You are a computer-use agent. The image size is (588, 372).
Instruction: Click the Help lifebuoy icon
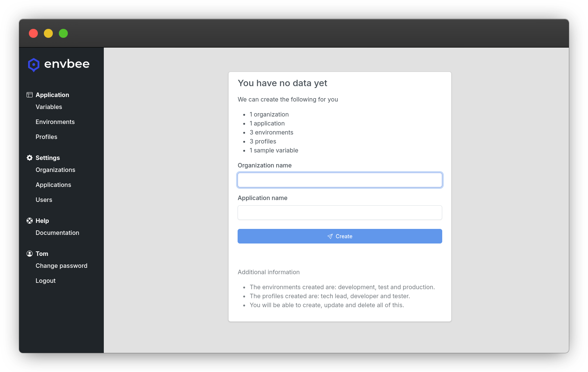point(30,221)
